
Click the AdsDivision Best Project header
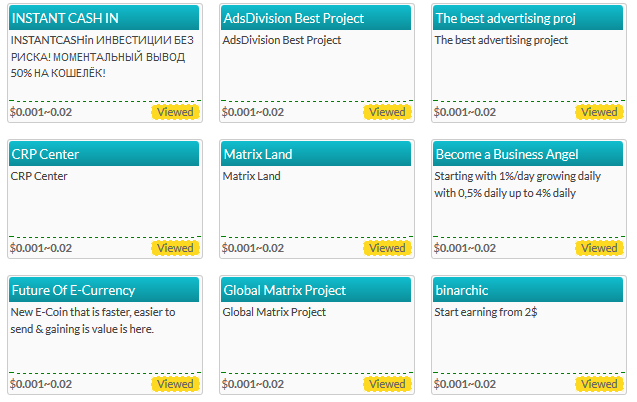point(294,18)
